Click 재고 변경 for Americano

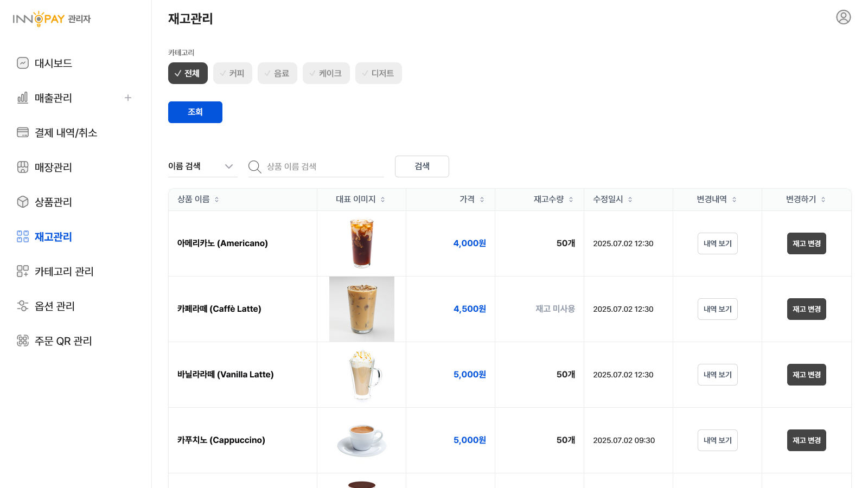(x=806, y=243)
